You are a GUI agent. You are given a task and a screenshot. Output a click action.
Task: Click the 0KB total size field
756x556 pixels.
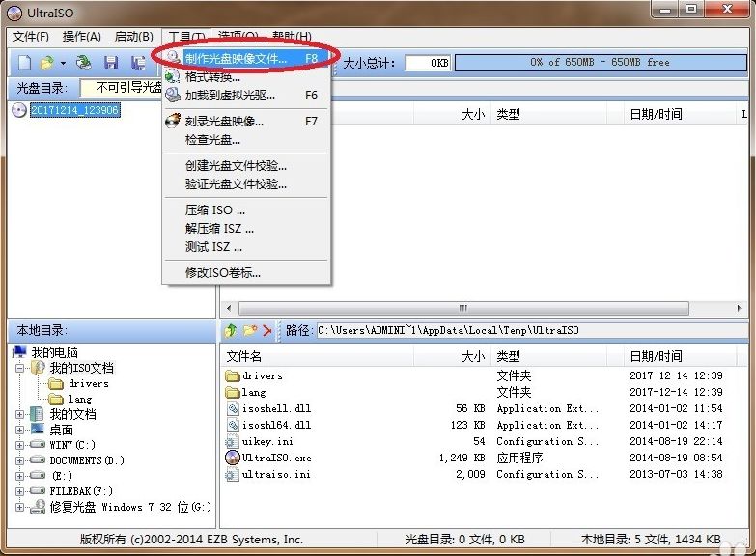[428, 63]
